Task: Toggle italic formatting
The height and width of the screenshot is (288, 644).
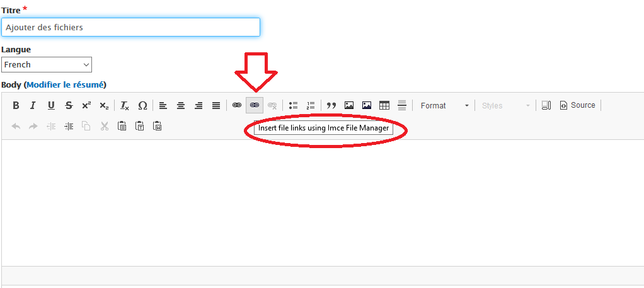Action: pyautogui.click(x=33, y=106)
